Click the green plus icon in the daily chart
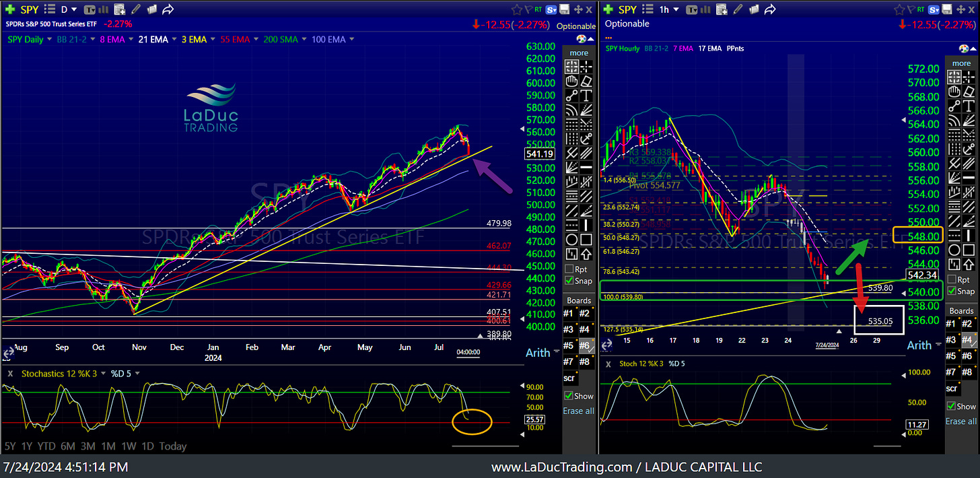The height and width of the screenshot is (478, 980). 10,9
